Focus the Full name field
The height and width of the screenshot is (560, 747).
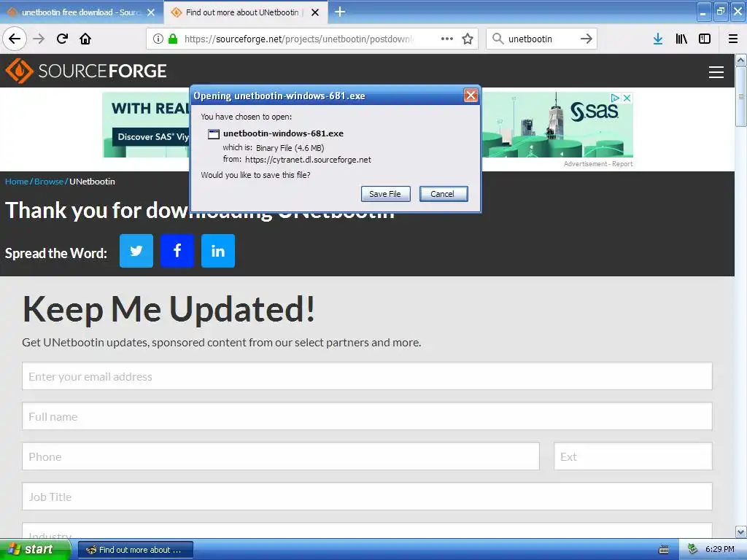point(367,416)
